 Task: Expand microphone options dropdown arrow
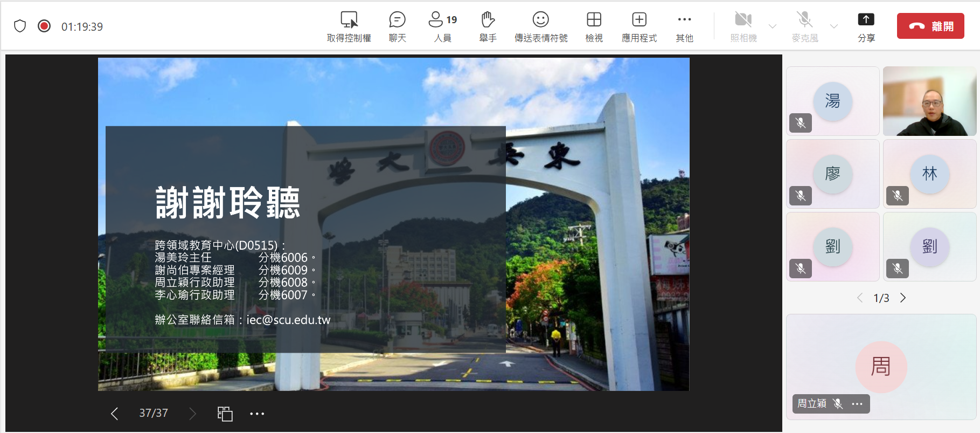[834, 26]
